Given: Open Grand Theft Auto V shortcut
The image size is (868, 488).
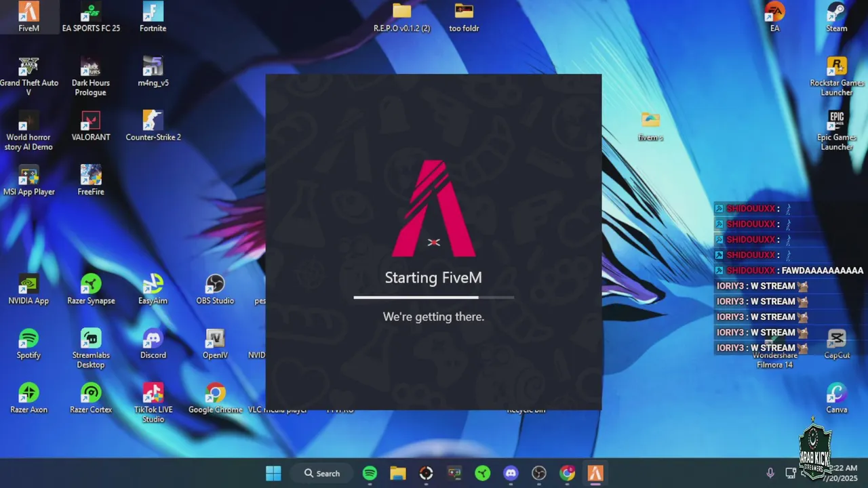Looking at the screenshot, I should tap(28, 76).
